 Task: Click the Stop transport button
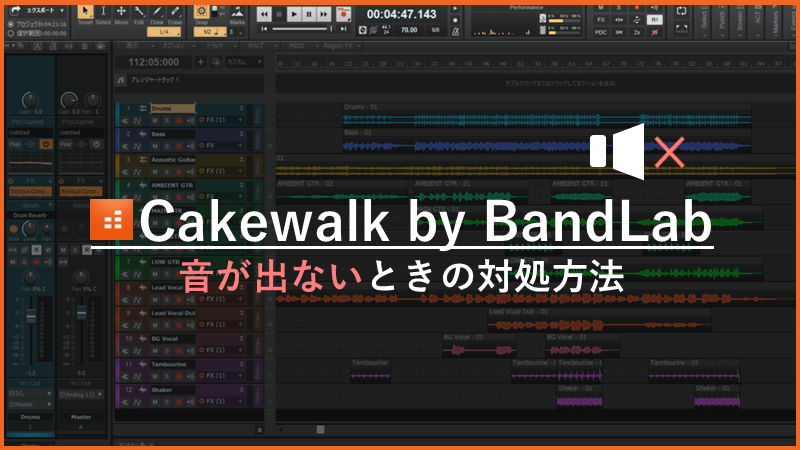pyautogui.click(x=279, y=14)
